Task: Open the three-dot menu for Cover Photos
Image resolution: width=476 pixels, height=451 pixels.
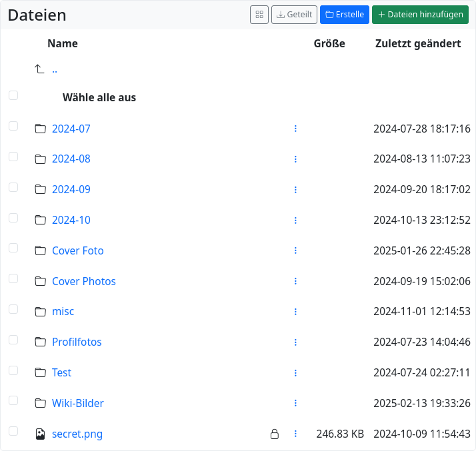Action: tap(295, 281)
